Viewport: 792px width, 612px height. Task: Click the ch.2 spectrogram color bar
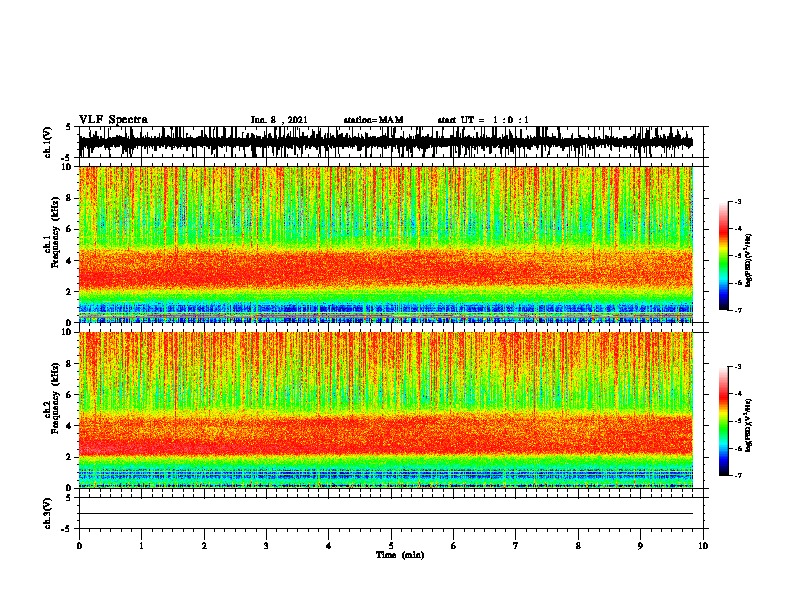[x=724, y=421]
